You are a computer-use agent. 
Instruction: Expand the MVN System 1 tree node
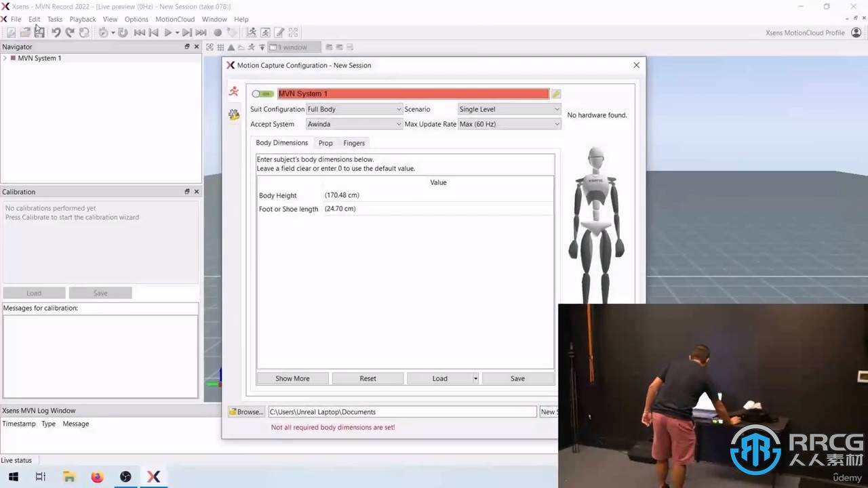coord(5,58)
